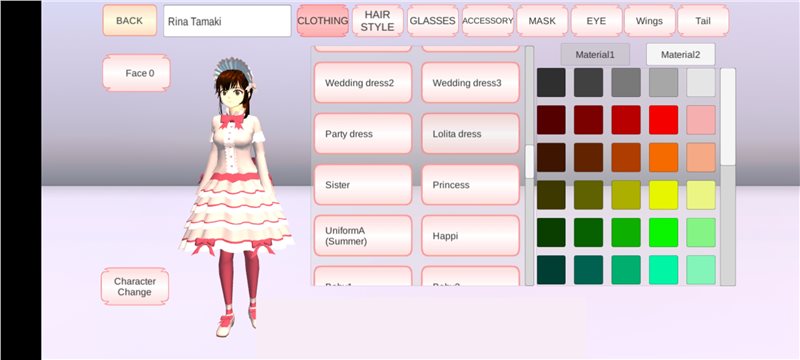Screen dimensions: 800x360
Task: Click the Character Change button
Action: coord(135,287)
